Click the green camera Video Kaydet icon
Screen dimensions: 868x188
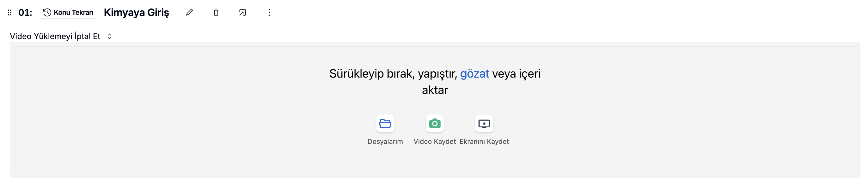tap(435, 123)
